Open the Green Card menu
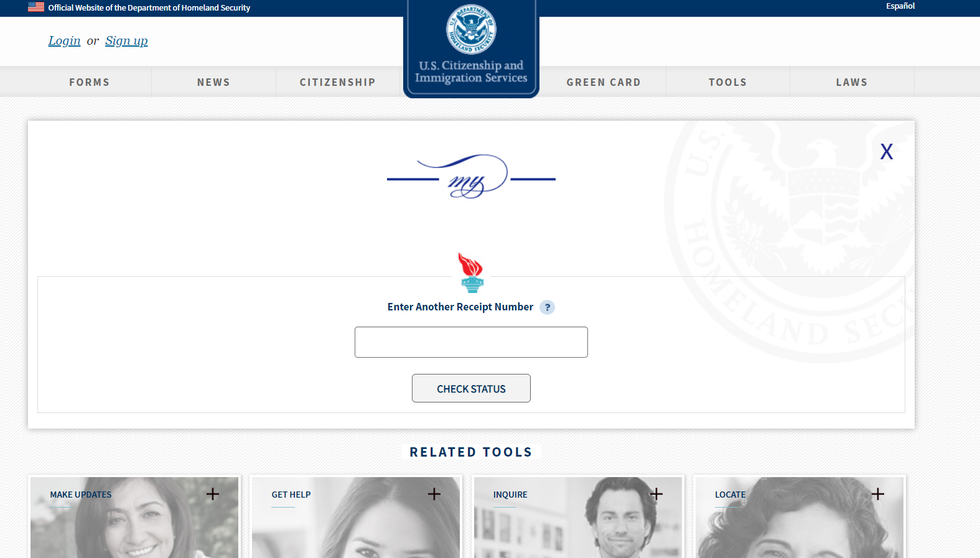The width and height of the screenshot is (980, 558). pyautogui.click(x=604, y=82)
